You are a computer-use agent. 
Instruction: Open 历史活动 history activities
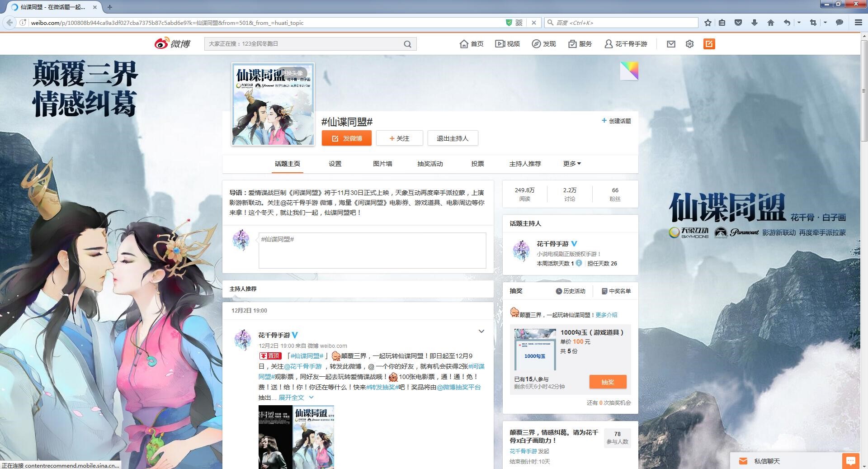tap(571, 291)
